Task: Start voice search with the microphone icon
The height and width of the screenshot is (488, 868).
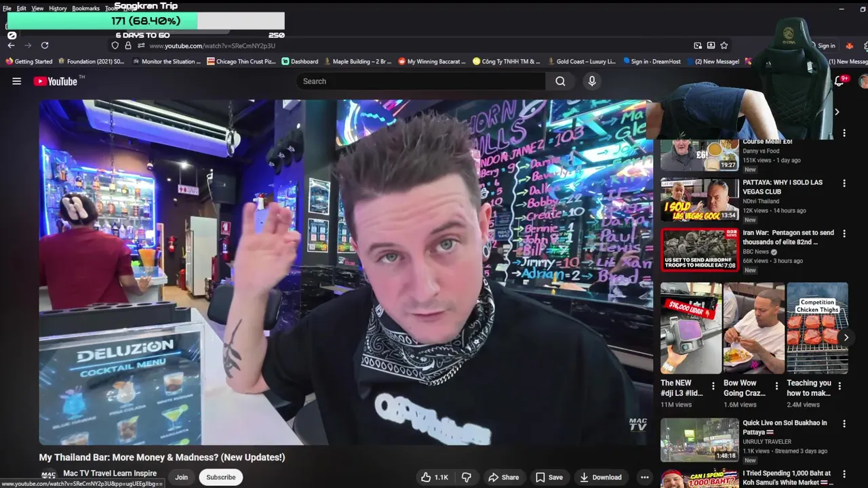Action: [592, 81]
